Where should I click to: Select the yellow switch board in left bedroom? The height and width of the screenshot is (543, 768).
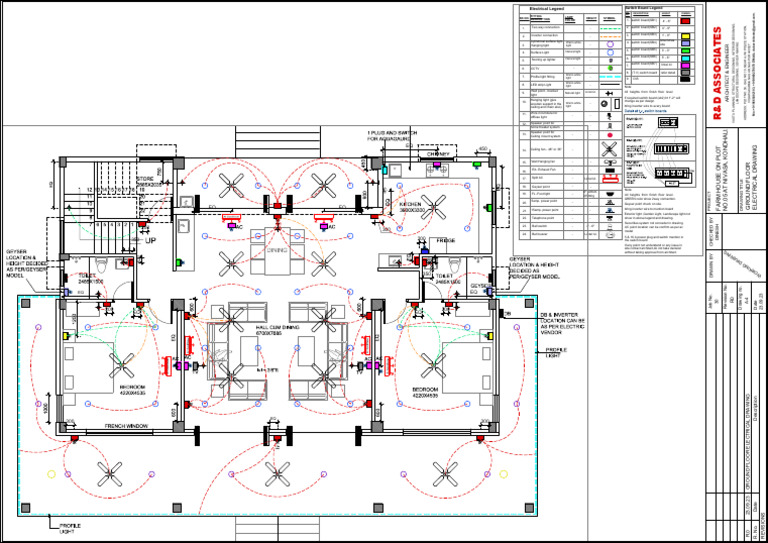coord(67,336)
